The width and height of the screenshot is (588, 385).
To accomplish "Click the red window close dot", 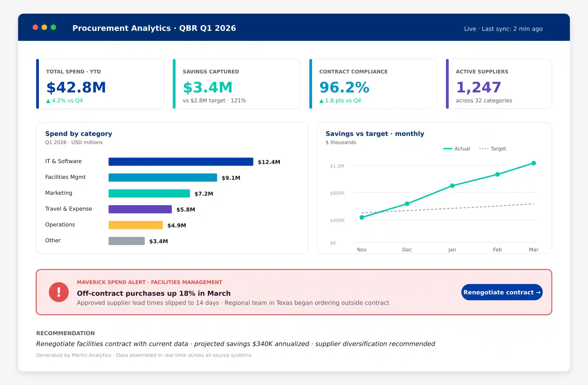I will pyautogui.click(x=35, y=27).
